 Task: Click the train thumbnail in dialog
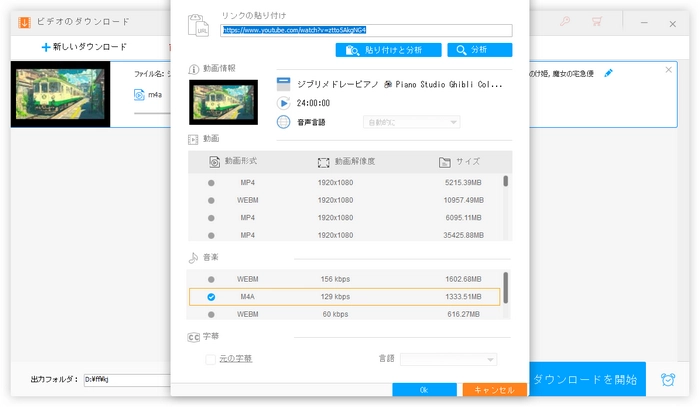(223, 102)
